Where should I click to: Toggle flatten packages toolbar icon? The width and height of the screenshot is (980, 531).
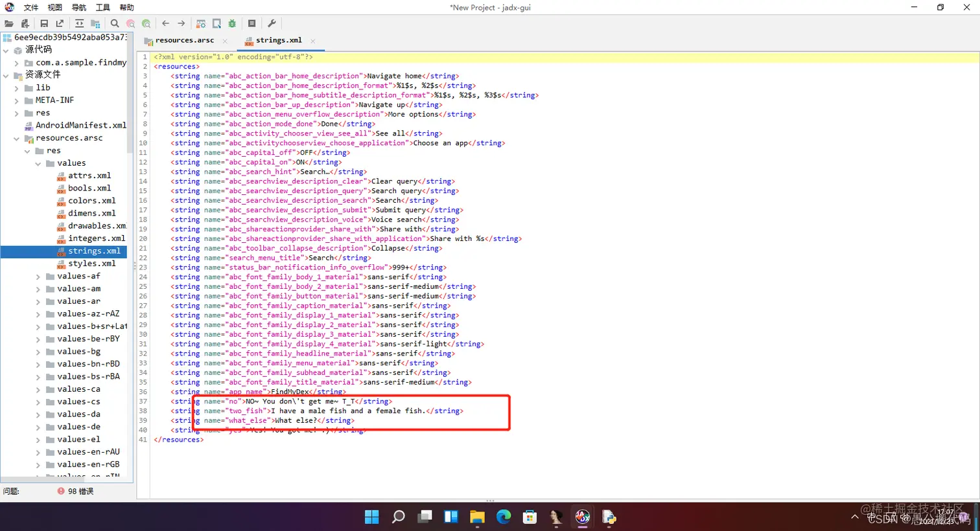click(x=95, y=23)
